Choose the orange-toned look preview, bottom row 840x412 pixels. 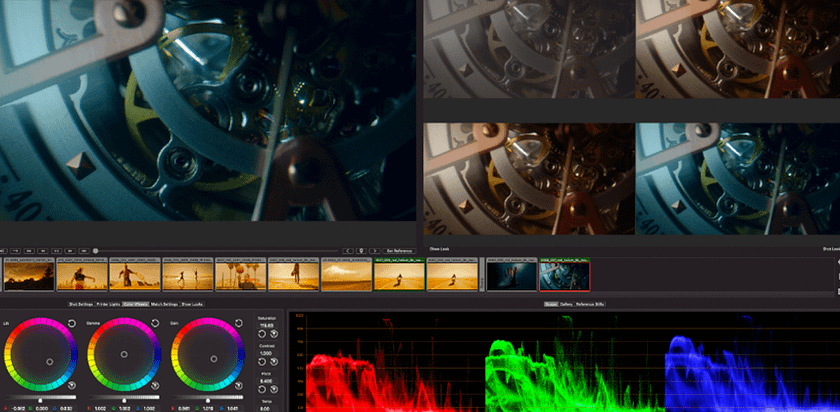point(529,179)
